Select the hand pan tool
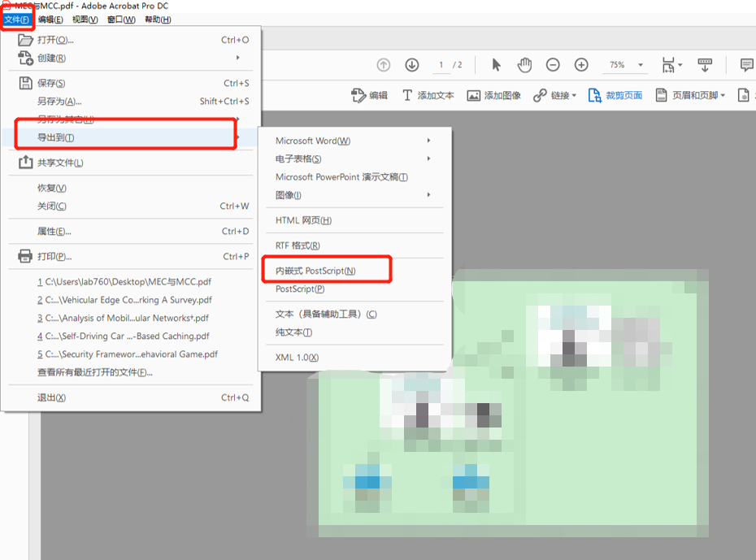Screen dimensions: 756x560 coord(524,64)
